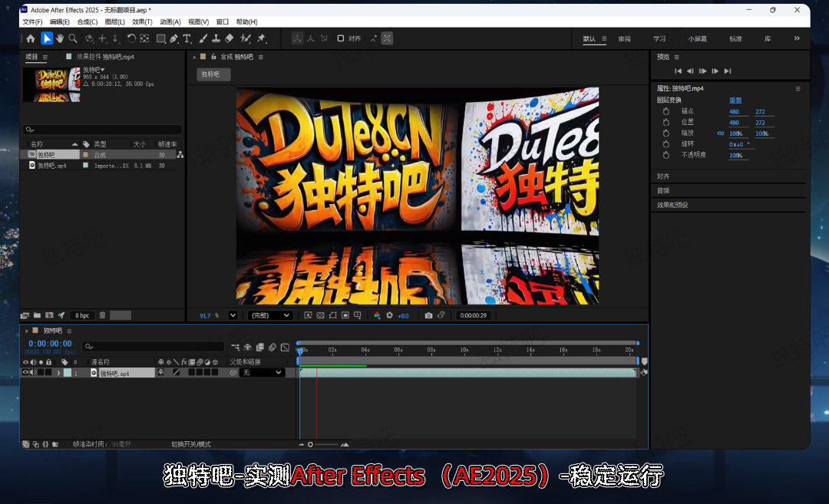Click the 重置 reset link in properties

(735, 100)
